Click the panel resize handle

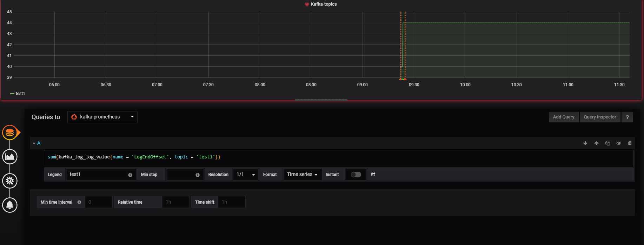321,100
